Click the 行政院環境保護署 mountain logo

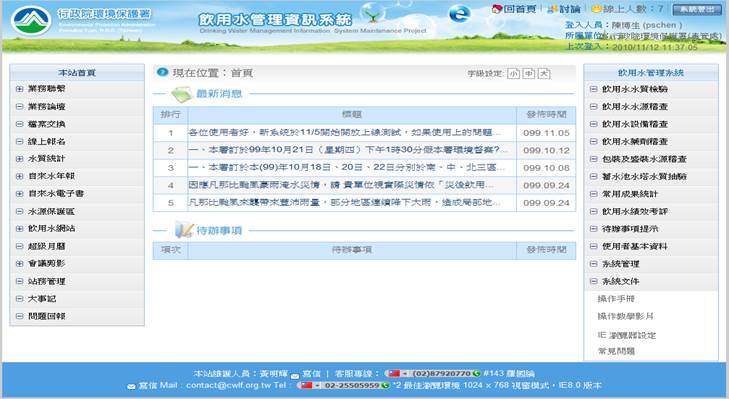[x=31, y=20]
